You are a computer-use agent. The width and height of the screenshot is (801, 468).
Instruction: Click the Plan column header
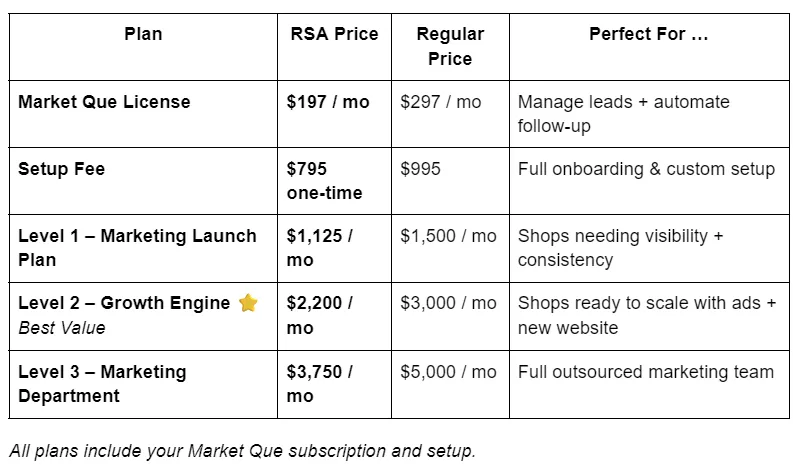pyautogui.click(x=143, y=34)
